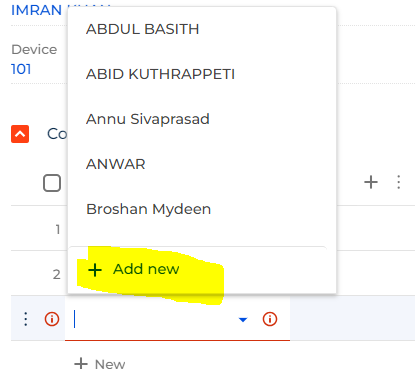The image size is (415, 369).
Task: Collapse section with the orange chevron button
Action: [20, 134]
